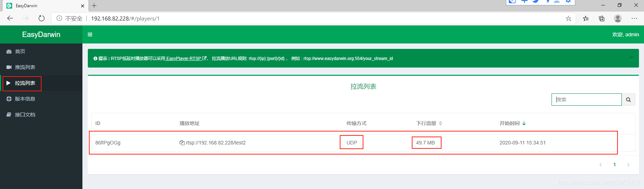This screenshot has width=644, height=189.
Task: Open browser collections icon
Action: click(x=602, y=18)
